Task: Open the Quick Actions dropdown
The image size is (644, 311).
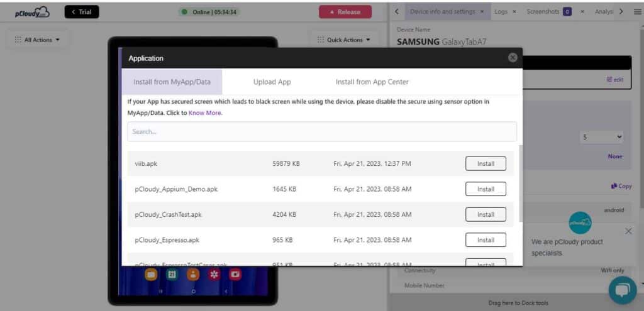Action: (344, 40)
